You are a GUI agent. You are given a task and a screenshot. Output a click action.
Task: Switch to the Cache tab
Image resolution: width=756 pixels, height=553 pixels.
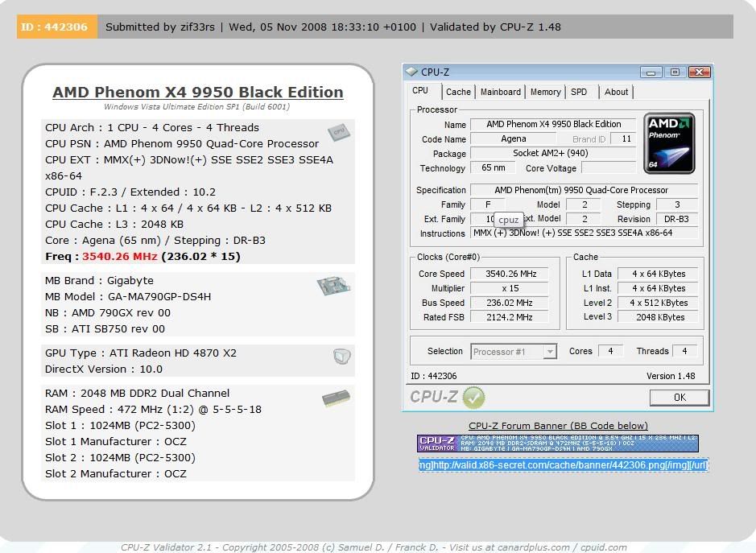point(458,92)
